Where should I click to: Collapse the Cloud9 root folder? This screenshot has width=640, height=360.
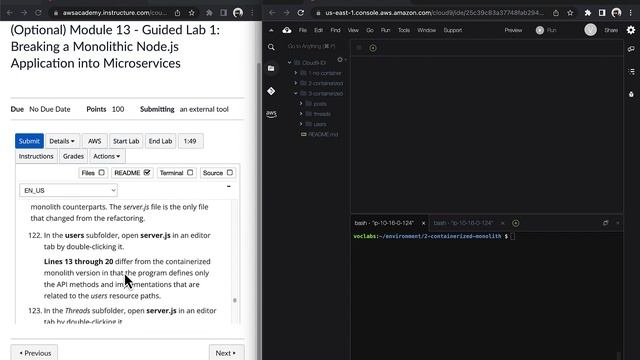coord(289,63)
